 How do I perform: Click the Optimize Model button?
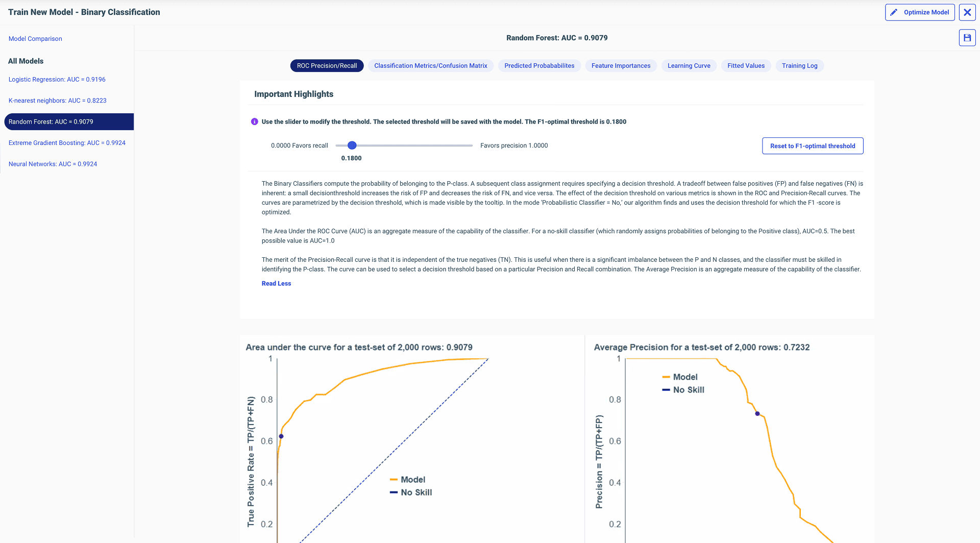[x=919, y=12]
